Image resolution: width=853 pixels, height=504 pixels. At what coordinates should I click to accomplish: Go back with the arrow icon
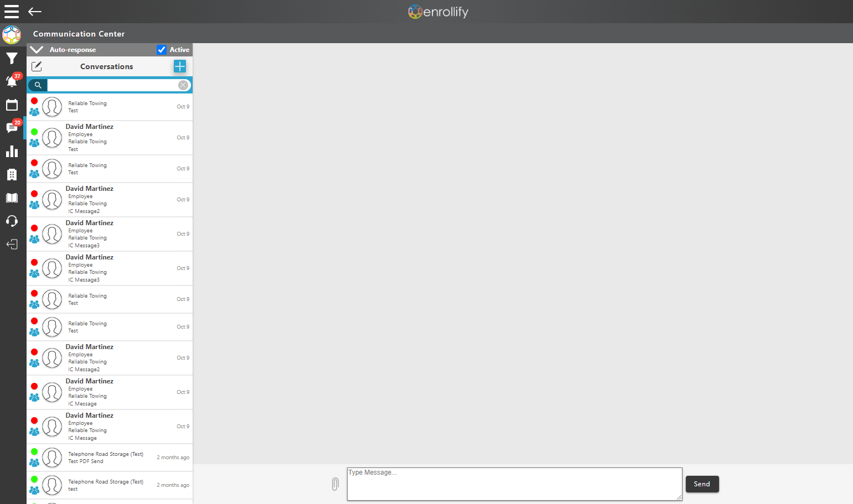pos(35,12)
